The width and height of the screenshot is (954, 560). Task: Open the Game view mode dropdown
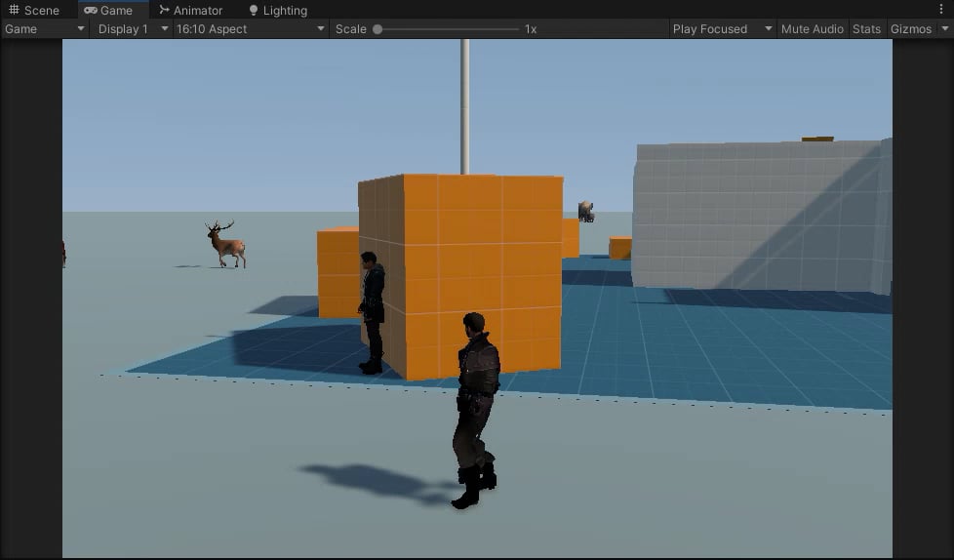click(45, 29)
